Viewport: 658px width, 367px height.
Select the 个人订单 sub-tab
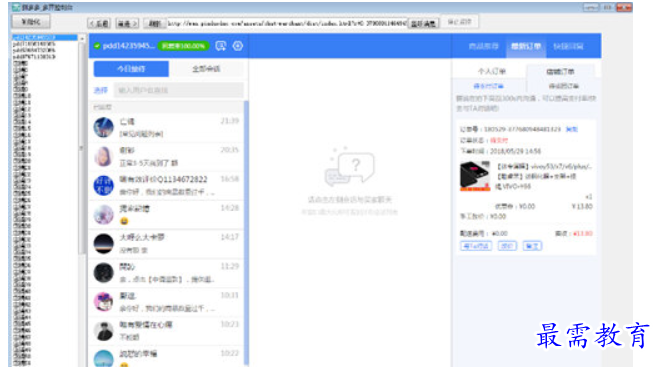pyautogui.click(x=491, y=72)
